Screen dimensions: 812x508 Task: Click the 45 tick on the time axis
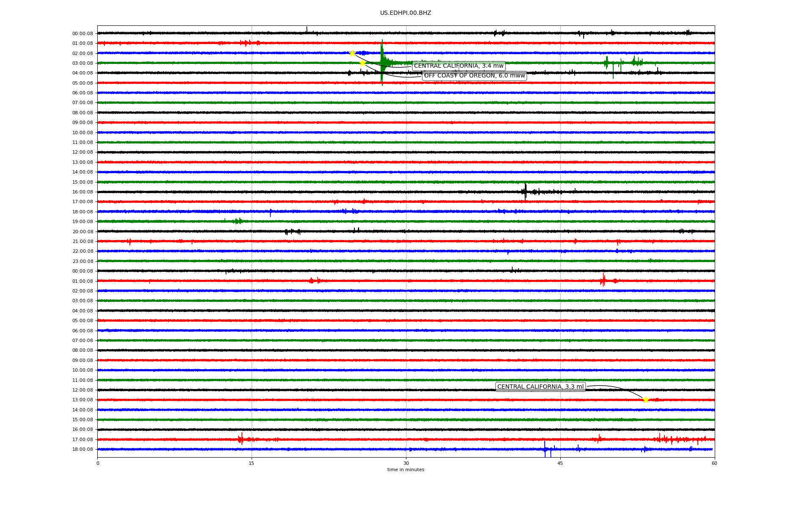(560, 463)
